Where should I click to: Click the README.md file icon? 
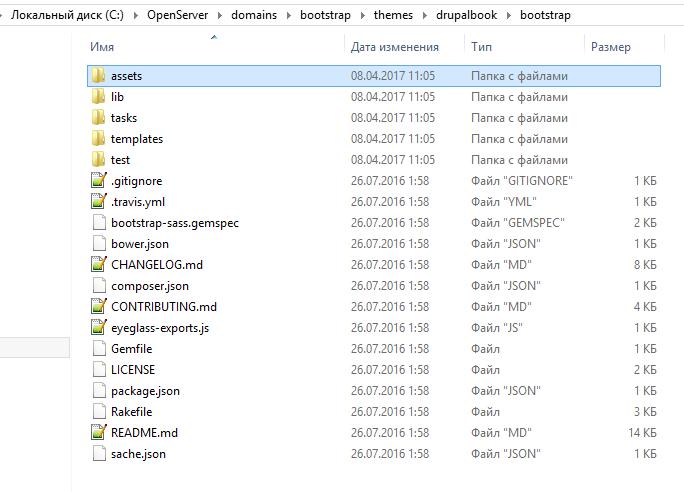point(99,433)
